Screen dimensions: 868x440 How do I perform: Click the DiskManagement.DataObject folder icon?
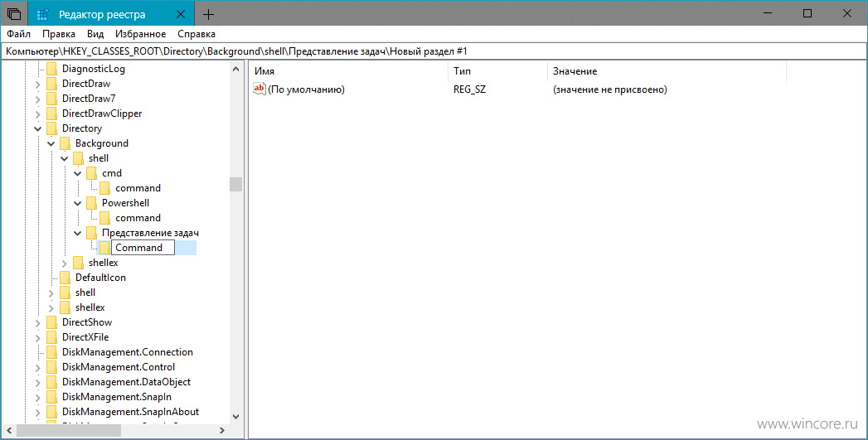point(52,383)
